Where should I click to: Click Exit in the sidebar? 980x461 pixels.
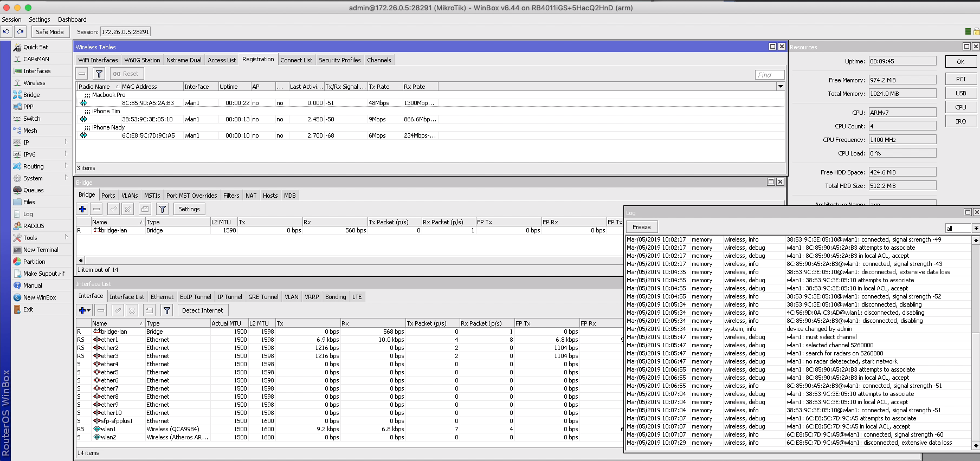(x=28, y=309)
